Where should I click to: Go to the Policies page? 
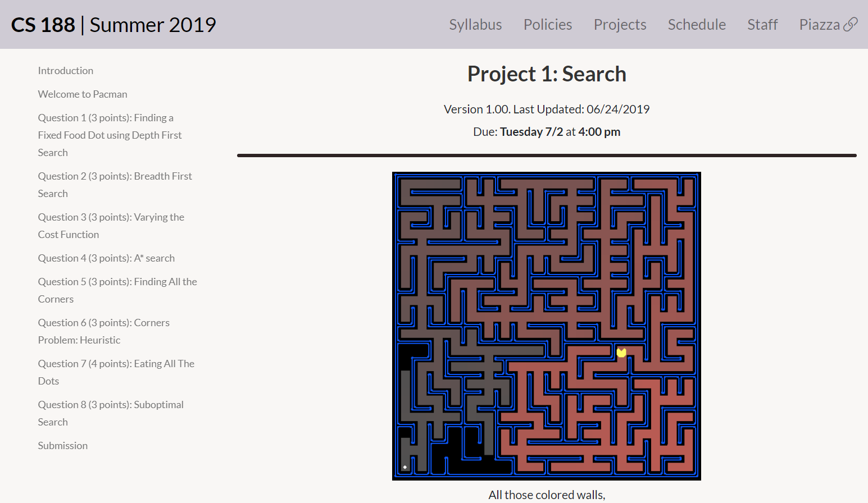click(548, 25)
